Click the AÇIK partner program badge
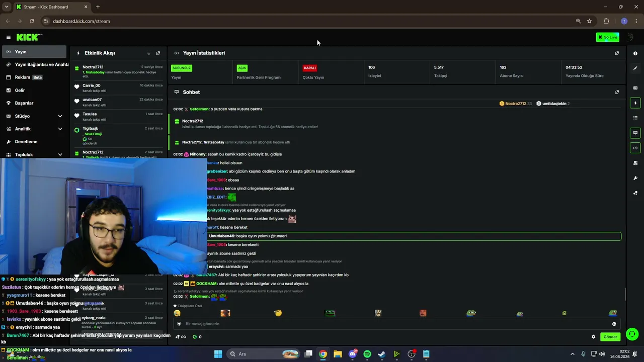 tap(242, 68)
